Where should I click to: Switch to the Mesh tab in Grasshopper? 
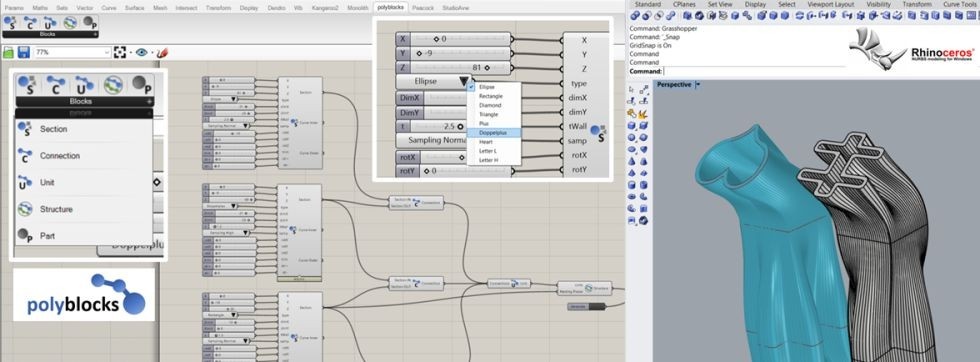[161, 8]
